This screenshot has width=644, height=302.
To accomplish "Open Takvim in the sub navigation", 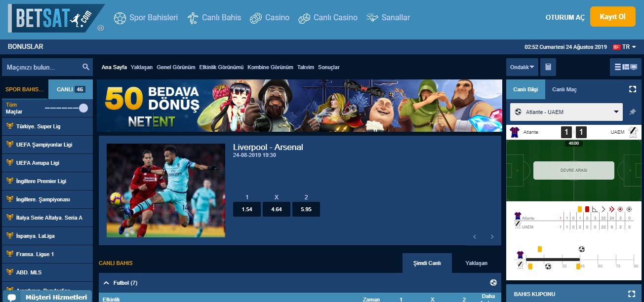I will pos(306,67).
